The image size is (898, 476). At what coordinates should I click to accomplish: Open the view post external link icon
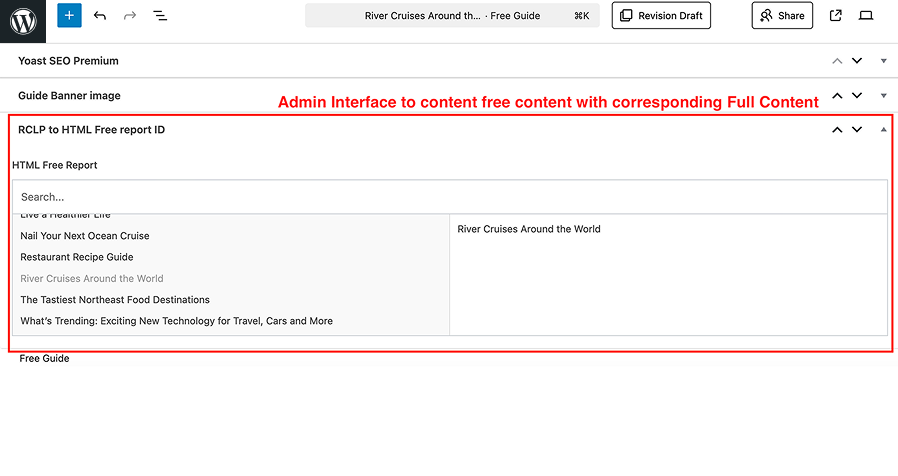(836, 15)
